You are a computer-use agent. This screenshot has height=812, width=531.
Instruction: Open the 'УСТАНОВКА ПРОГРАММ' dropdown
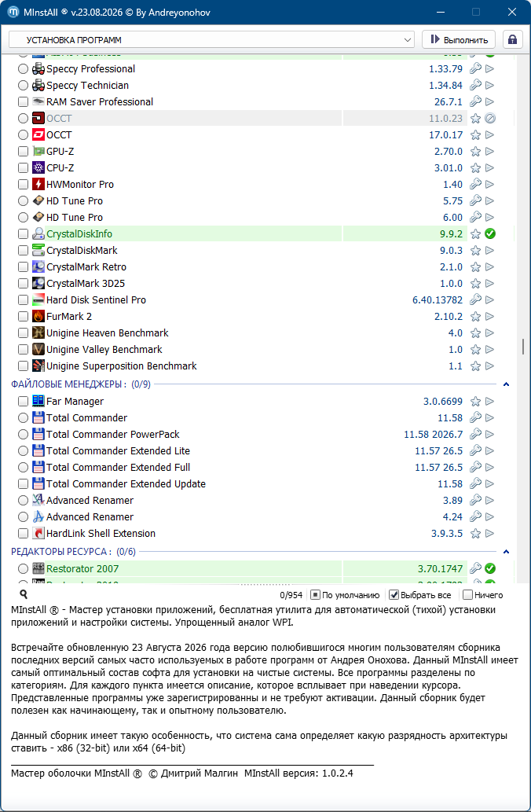click(x=211, y=40)
